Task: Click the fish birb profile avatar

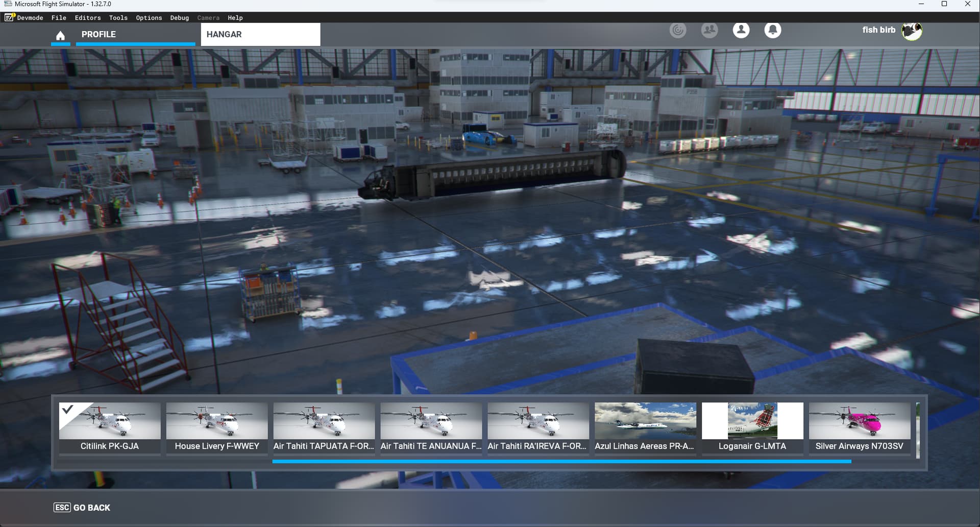Action: pos(911,31)
